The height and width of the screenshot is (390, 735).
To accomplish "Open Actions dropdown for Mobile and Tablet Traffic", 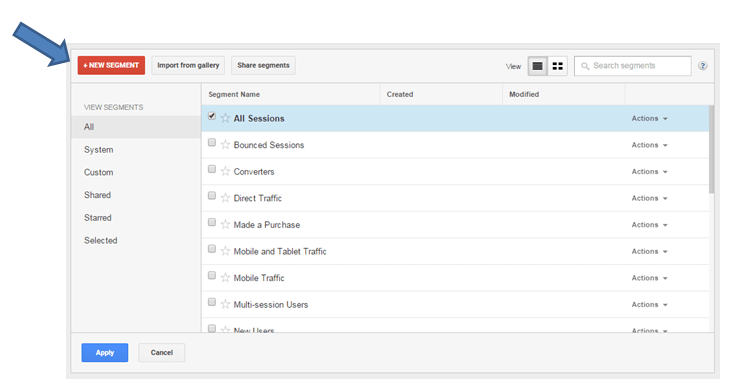I will tap(649, 251).
